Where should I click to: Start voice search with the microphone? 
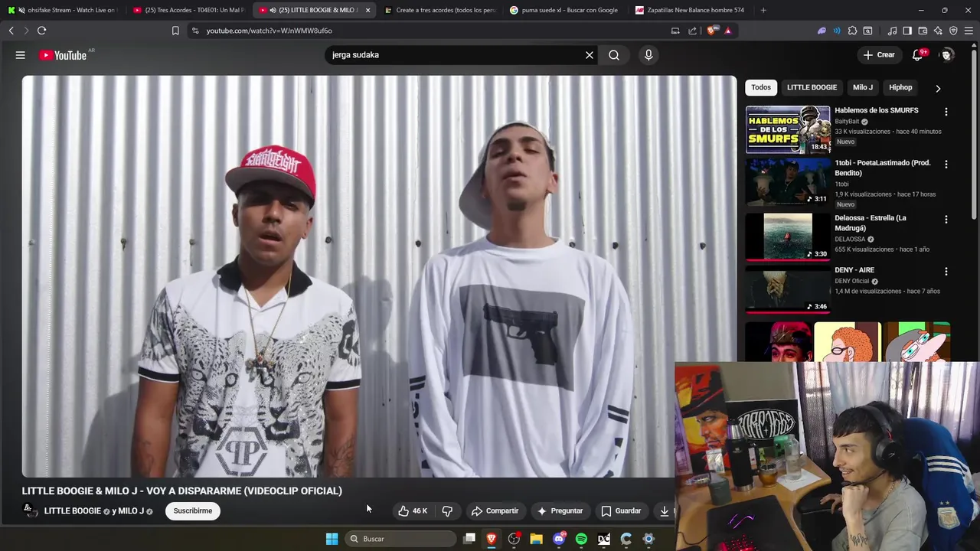[648, 55]
